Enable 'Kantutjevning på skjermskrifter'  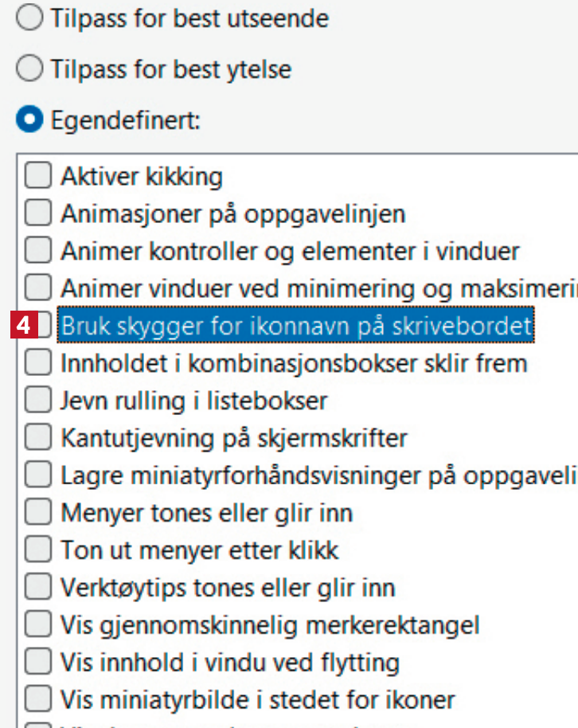point(37,437)
